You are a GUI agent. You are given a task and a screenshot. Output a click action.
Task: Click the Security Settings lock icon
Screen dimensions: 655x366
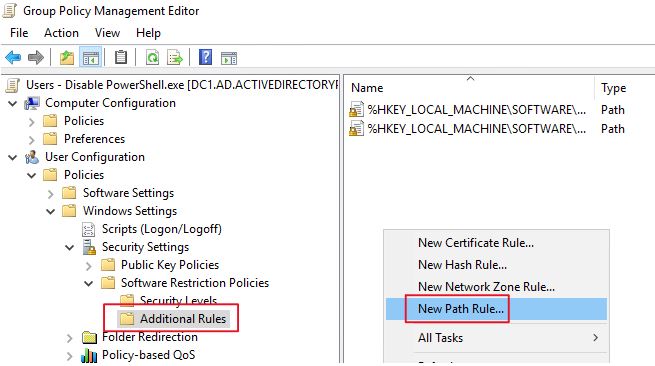click(89, 247)
